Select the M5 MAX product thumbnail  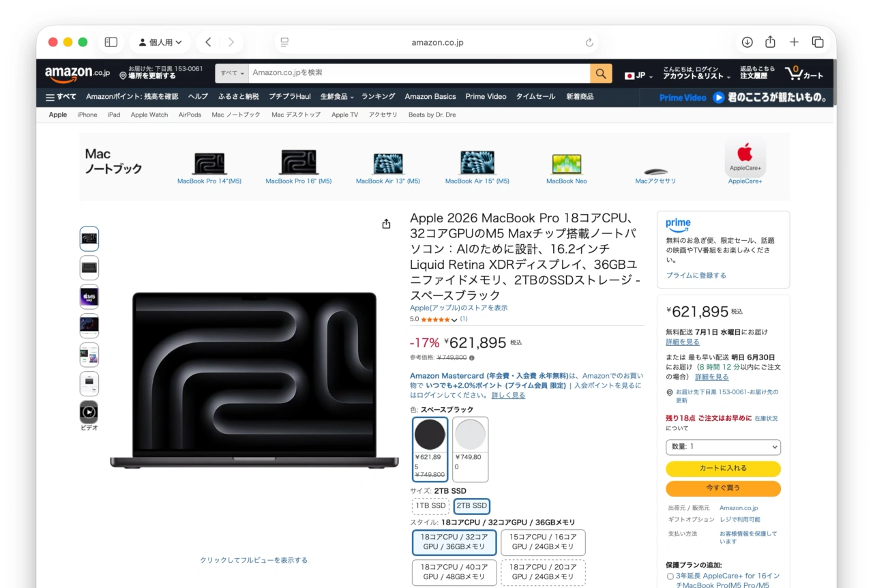pyautogui.click(x=89, y=297)
